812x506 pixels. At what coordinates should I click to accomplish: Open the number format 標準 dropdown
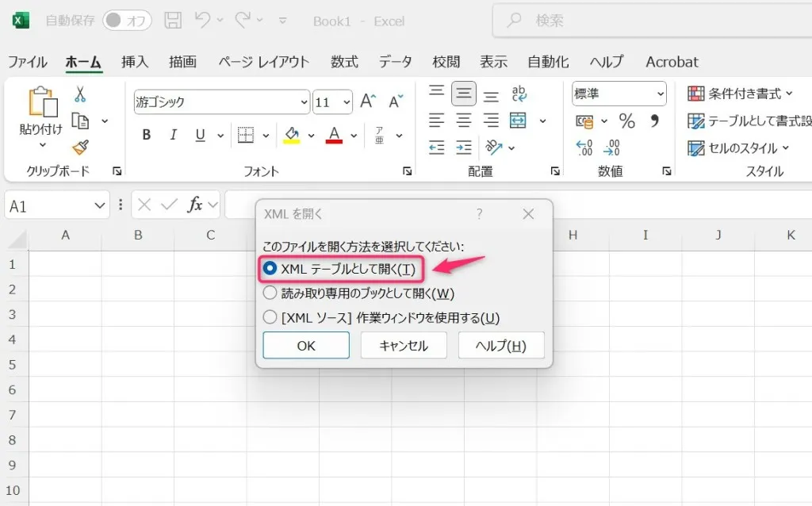click(661, 94)
